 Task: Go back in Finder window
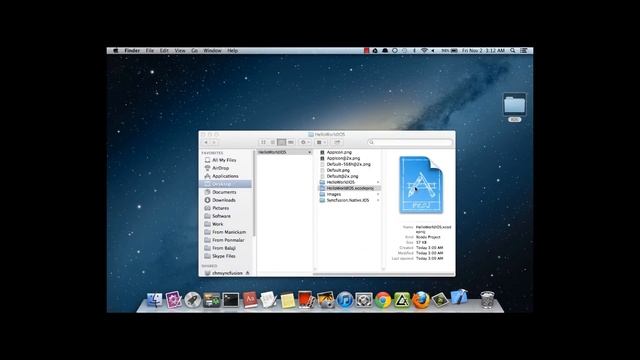point(206,142)
